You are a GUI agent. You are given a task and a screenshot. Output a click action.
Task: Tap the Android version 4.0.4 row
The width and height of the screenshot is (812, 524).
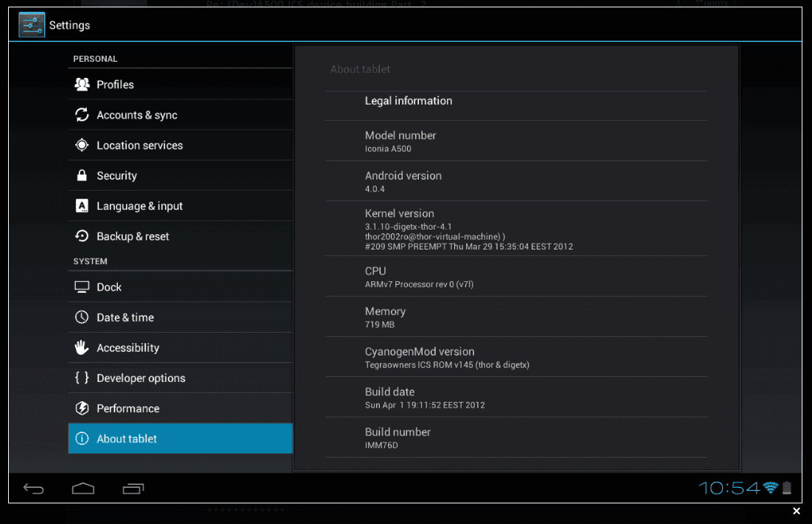point(516,181)
